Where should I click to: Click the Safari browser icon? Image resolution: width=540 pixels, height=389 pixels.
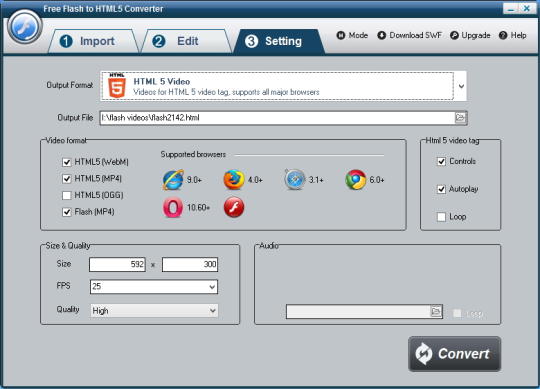click(x=295, y=180)
